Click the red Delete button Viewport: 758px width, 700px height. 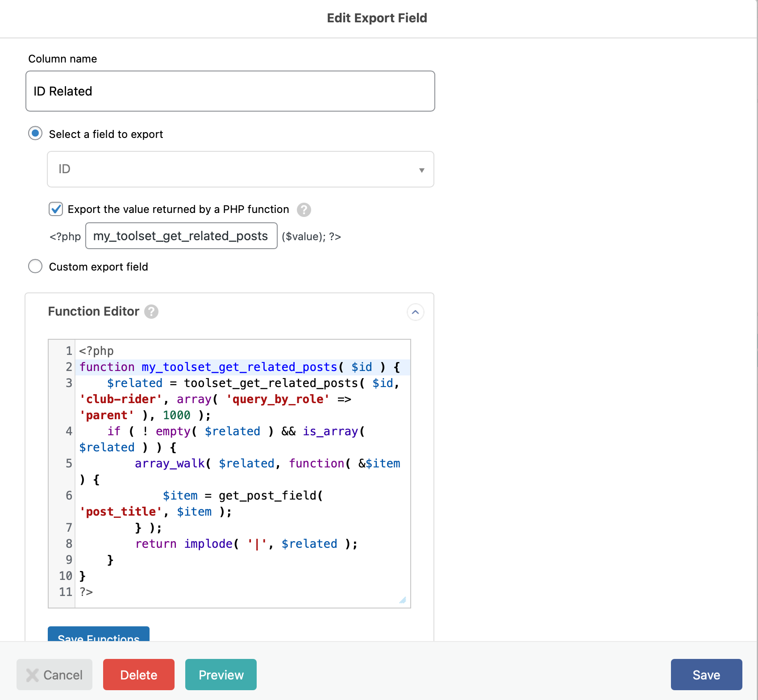[138, 675]
